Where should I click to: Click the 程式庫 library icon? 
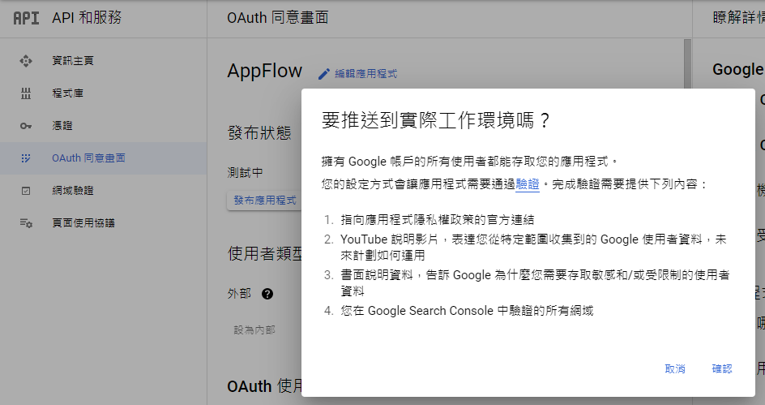(x=26, y=93)
